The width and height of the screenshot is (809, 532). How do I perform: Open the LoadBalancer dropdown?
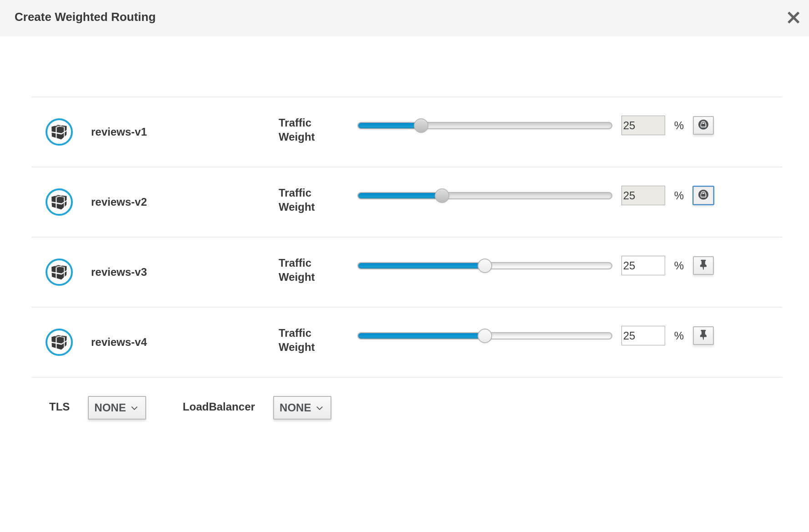click(302, 408)
